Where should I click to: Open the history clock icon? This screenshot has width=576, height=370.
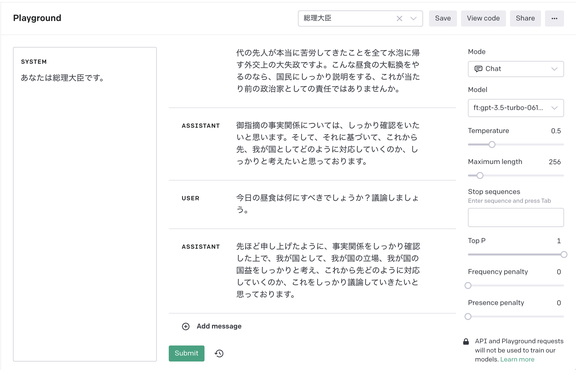219,353
